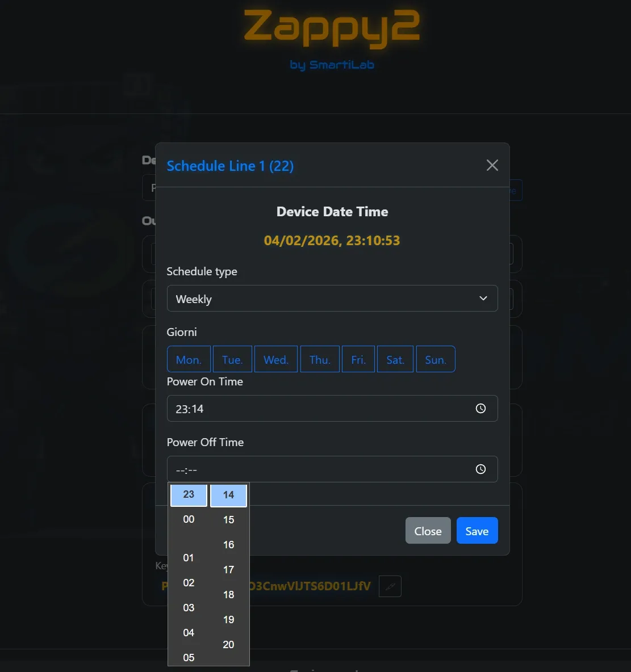The width and height of the screenshot is (631, 672).
Task: Select minute 19 in the time picker
Action: click(x=229, y=620)
